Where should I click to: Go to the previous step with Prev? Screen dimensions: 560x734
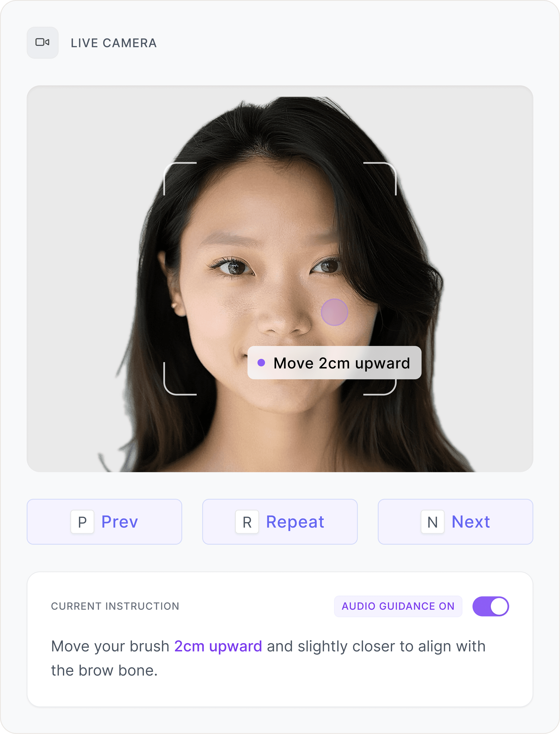pos(104,522)
